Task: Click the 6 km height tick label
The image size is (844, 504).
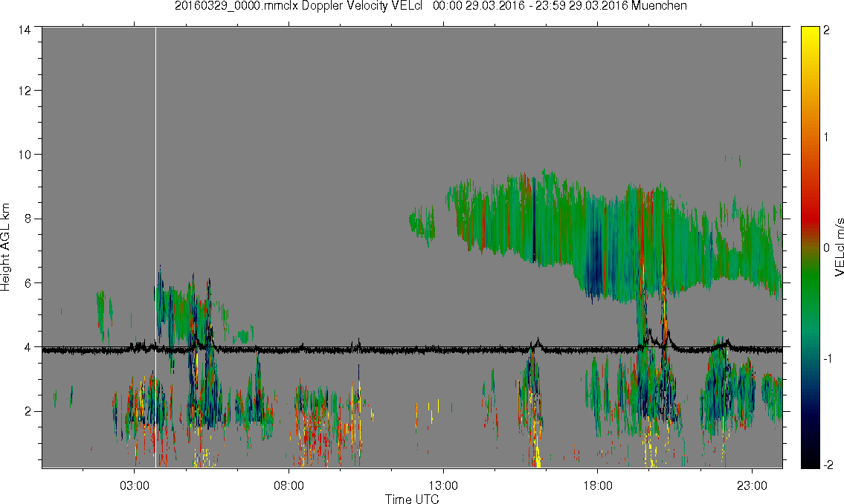Action: tap(27, 283)
